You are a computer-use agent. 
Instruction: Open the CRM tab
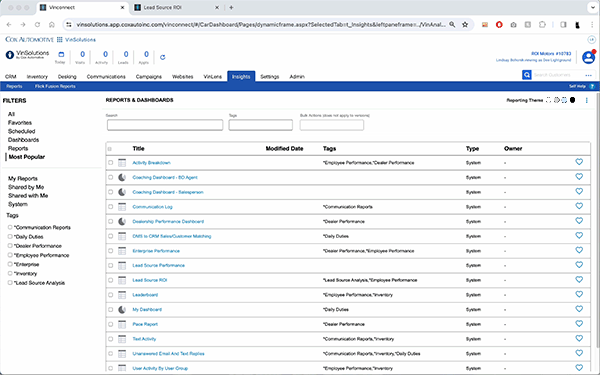pos(11,77)
